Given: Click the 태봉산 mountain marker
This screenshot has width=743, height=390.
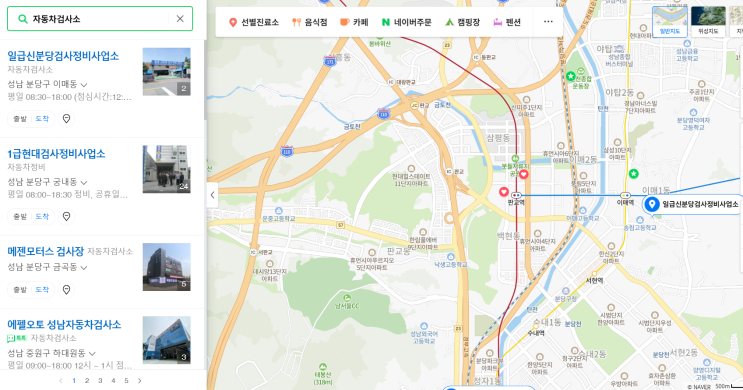Looking at the screenshot, I should (x=323, y=367).
